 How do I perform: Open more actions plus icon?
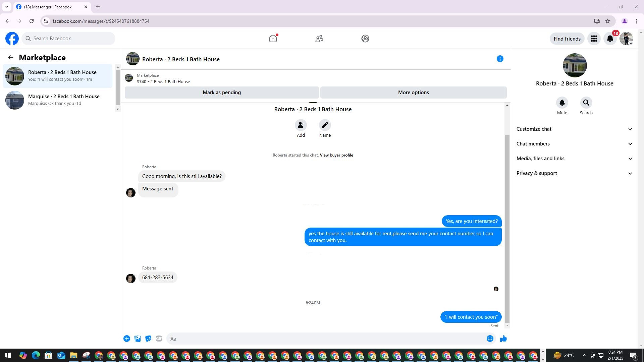point(127,339)
